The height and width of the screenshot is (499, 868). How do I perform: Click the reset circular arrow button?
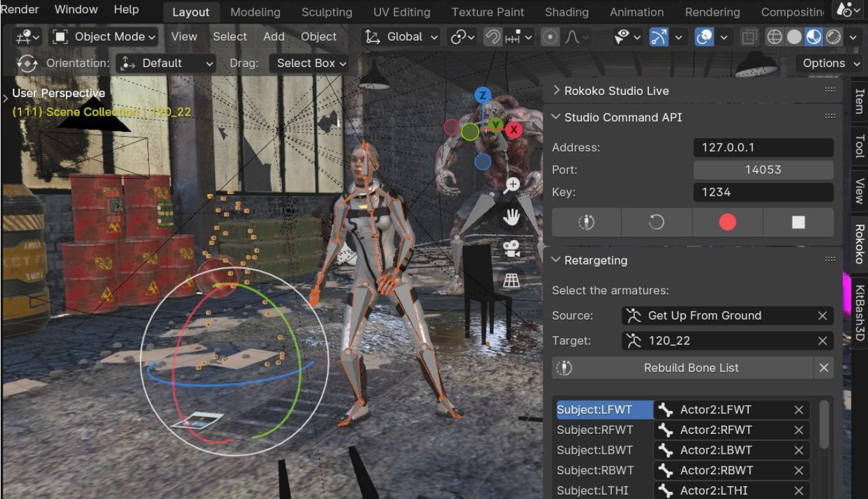coord(657,222)
